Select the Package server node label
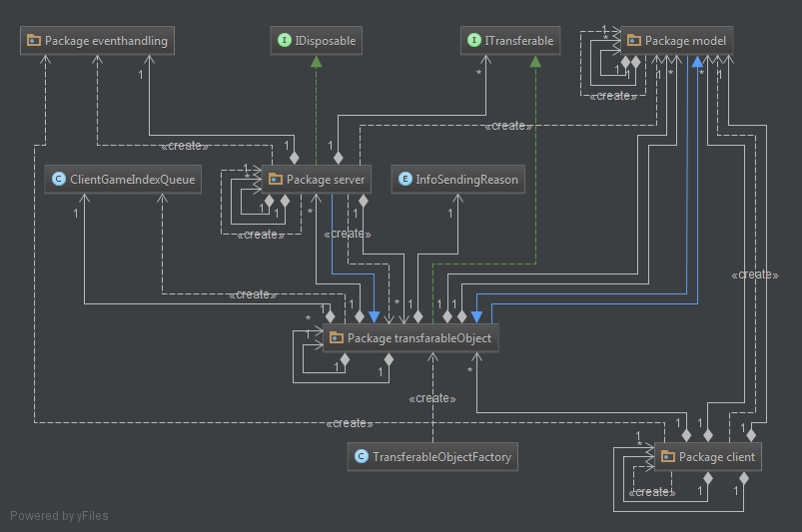 [326, 180]
